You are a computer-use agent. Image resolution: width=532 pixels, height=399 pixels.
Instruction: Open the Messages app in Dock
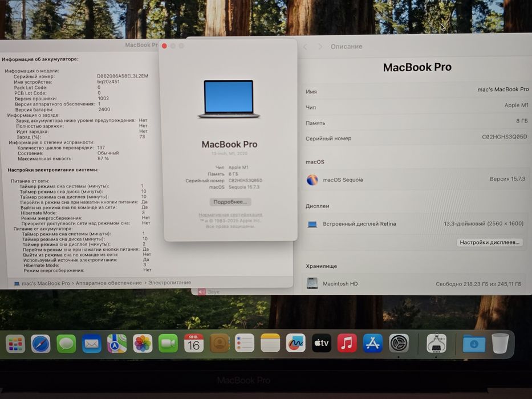pos(66,344)
